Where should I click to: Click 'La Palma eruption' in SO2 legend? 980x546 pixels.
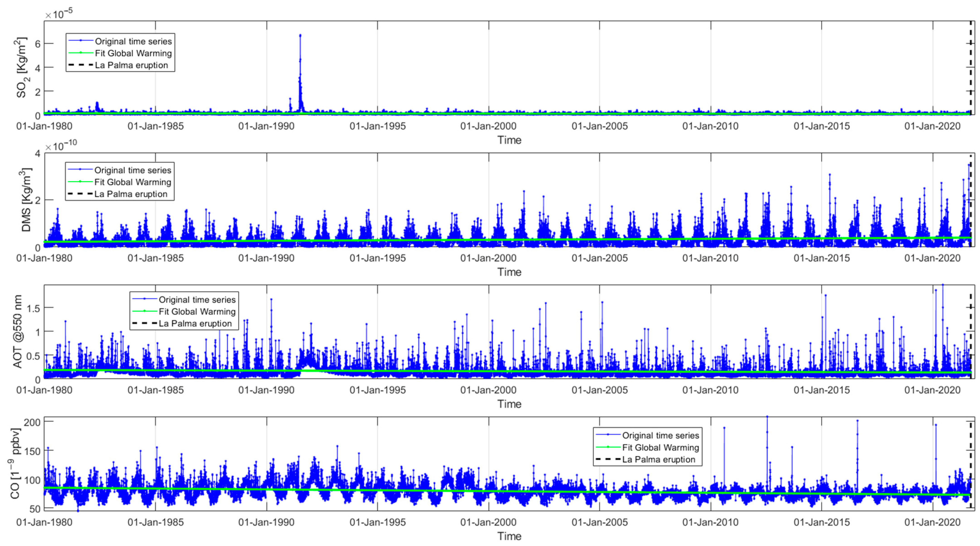coord(131,65)
